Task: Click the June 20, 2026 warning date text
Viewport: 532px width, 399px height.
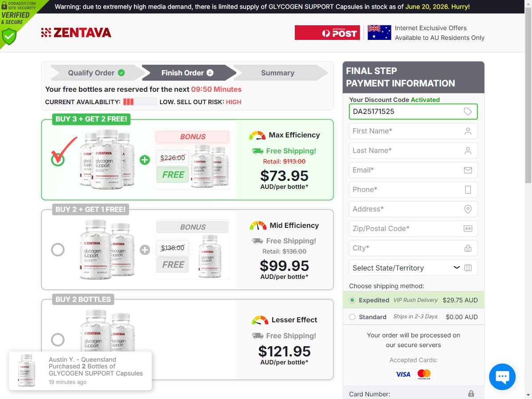Action: click(426, 7)
